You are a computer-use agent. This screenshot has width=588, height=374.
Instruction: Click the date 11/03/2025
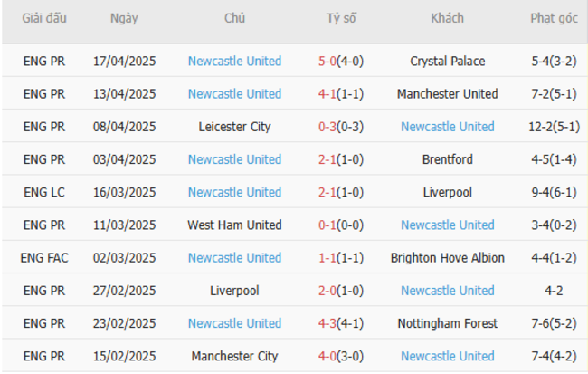tap(124, 225)
